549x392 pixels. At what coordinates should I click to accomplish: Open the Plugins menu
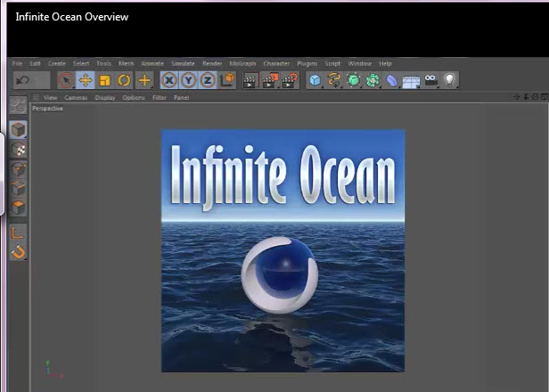[307, 63]
